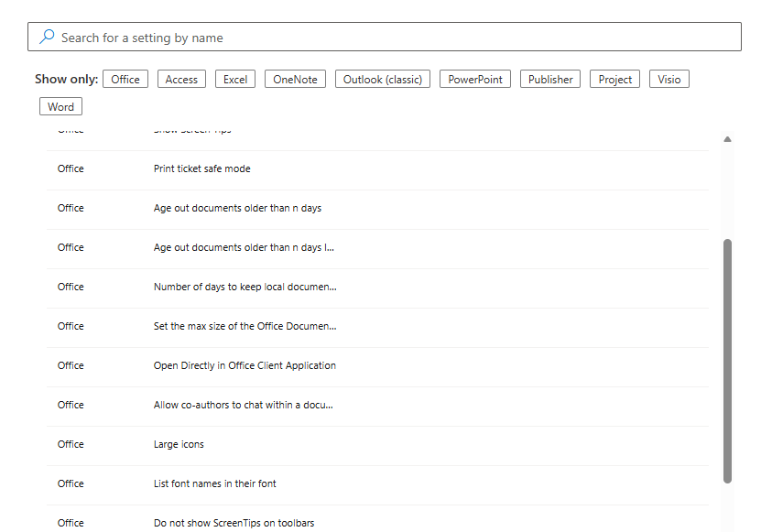Click Office label in 'List font names' row

pyautogui.click(x=71, y=483)
